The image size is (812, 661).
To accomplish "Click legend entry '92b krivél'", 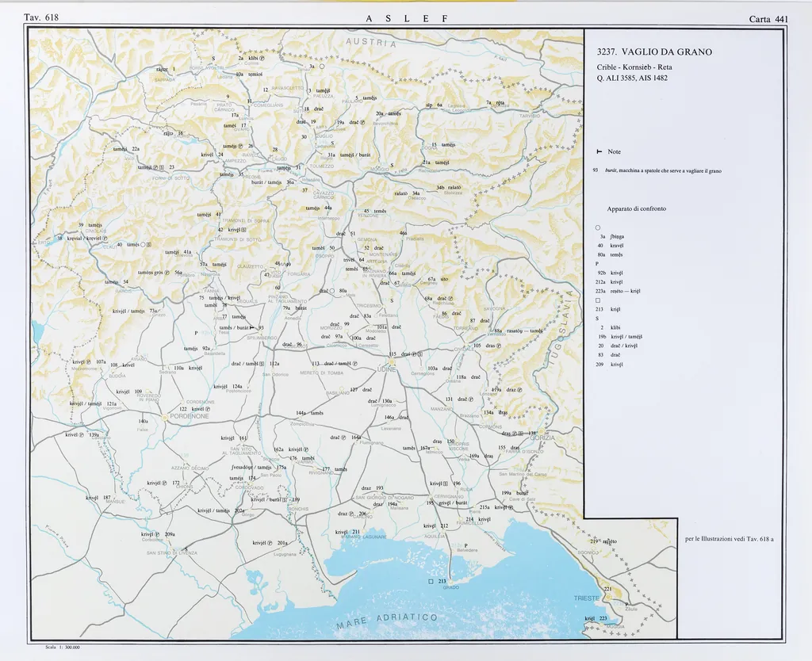I will [x=609, y=273].
